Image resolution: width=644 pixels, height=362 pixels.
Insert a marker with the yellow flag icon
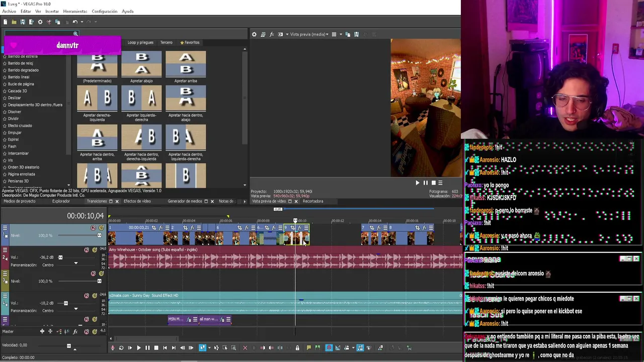[309, 347]
